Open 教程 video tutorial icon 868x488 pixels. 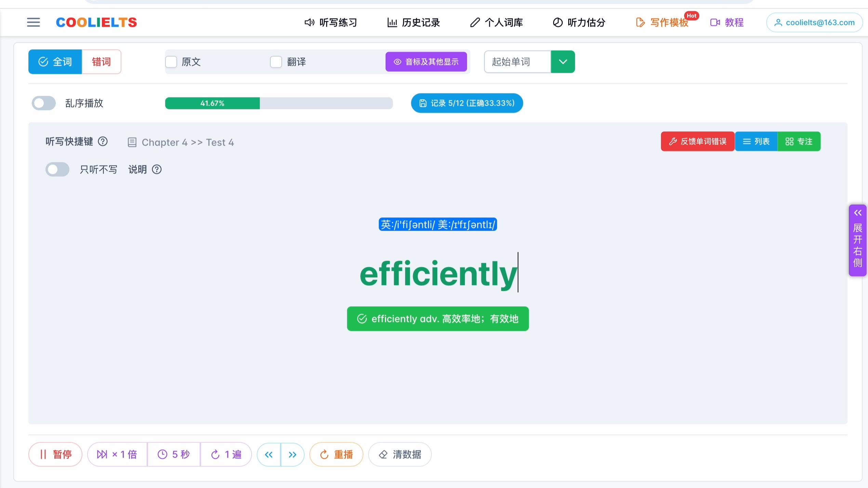pyautogui.click(x=714, y=22)
